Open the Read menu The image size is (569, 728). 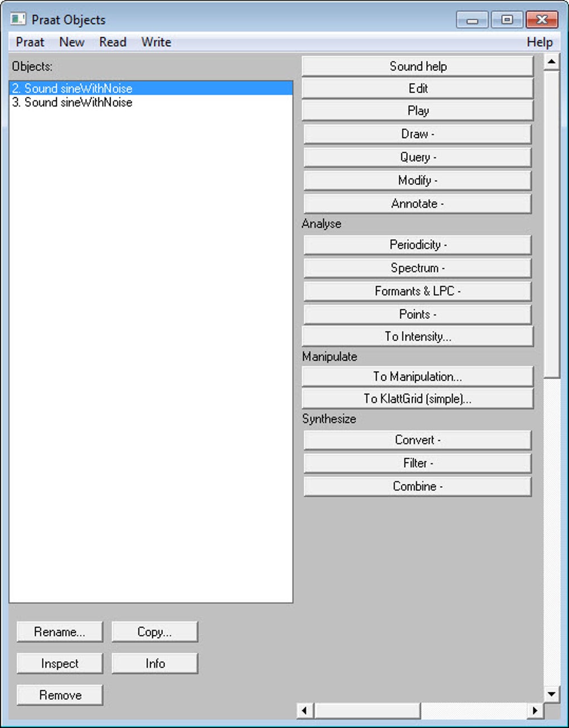(113, 42)
